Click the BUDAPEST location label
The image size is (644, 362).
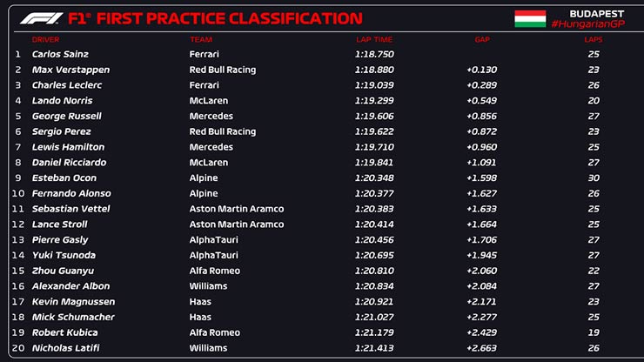596,12
